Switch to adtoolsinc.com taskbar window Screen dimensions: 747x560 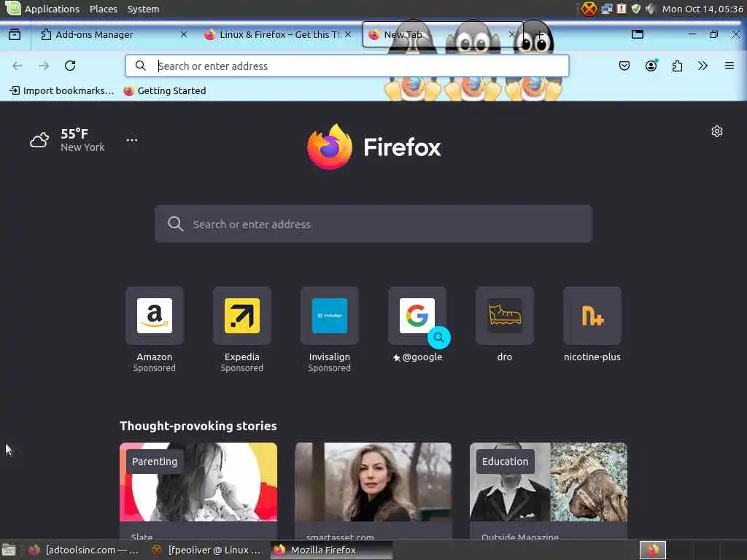83,550
